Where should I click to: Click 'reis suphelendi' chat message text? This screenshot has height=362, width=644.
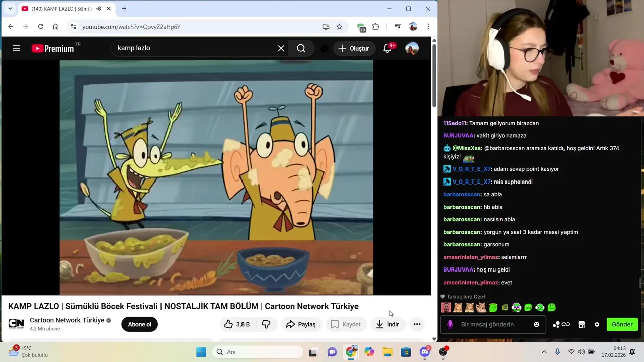(513, 182)
